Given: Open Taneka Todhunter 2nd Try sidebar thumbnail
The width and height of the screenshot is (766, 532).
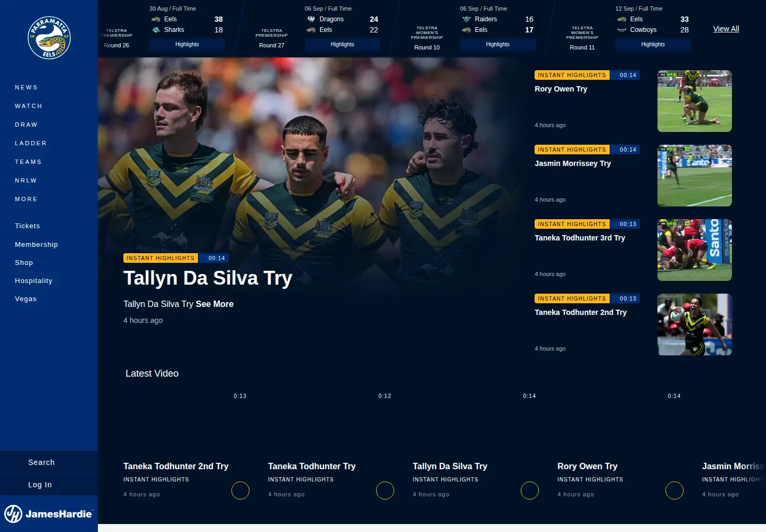Looking at the screenshot, I should tap(695, 325).
